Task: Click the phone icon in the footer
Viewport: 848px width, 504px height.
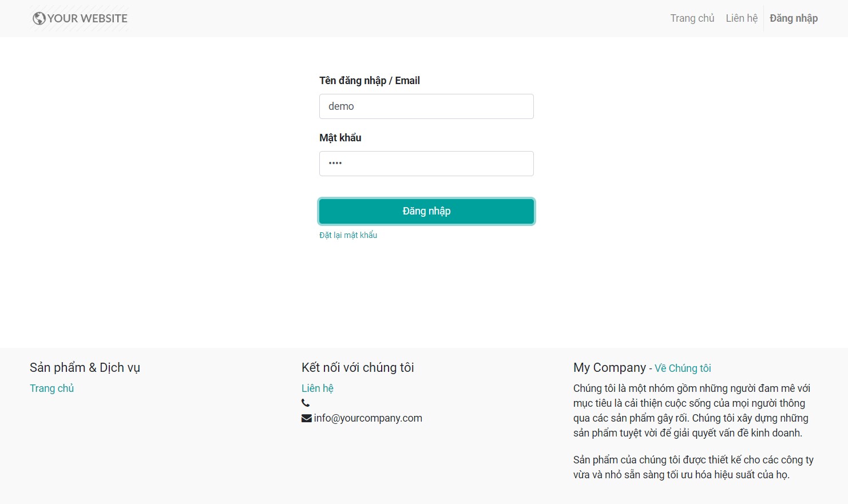Action: pos(306,403)
